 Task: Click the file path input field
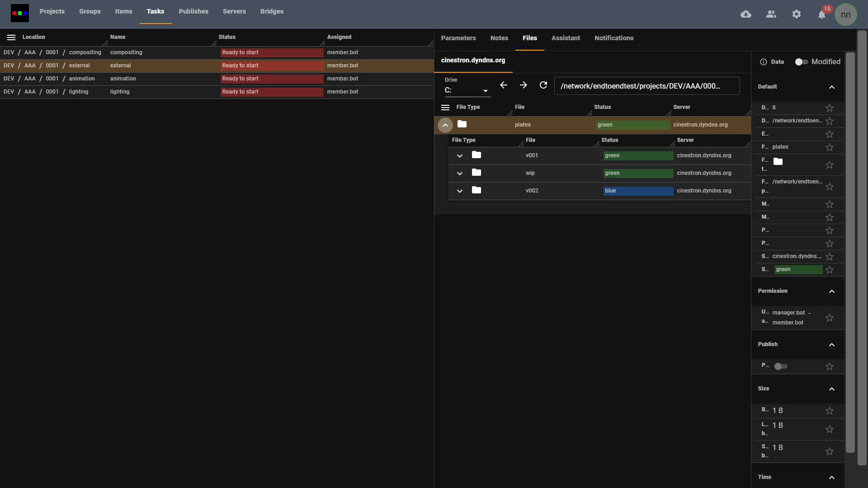click(x=646, y=86)
